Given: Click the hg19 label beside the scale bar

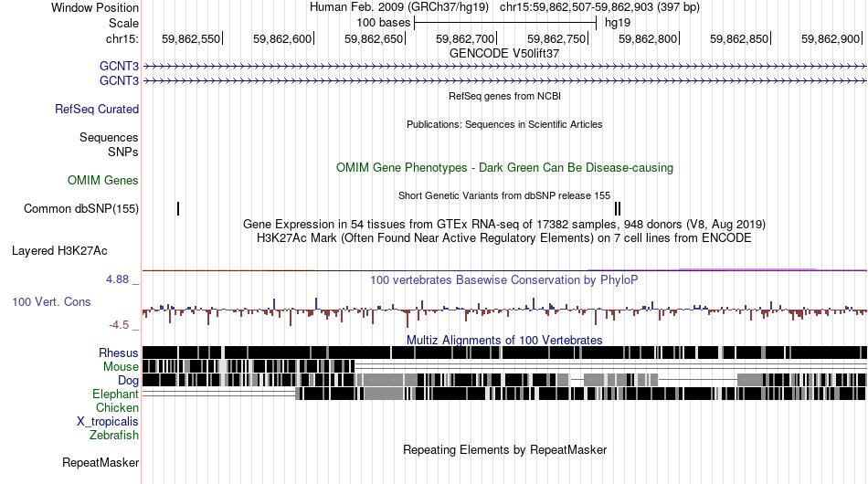Looking at the screenshot, I should (618, 23).
